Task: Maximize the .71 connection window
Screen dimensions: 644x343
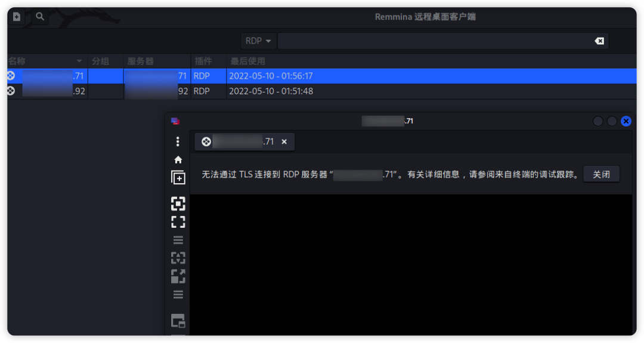Action: point(612,121)
